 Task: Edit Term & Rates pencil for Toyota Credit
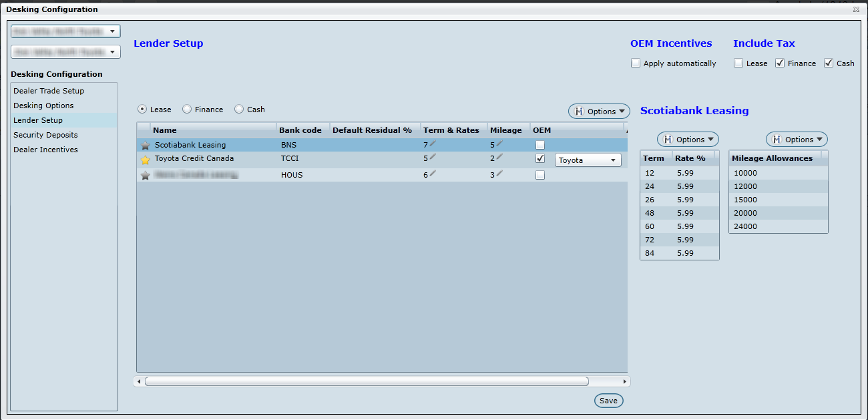pos(433,158)
